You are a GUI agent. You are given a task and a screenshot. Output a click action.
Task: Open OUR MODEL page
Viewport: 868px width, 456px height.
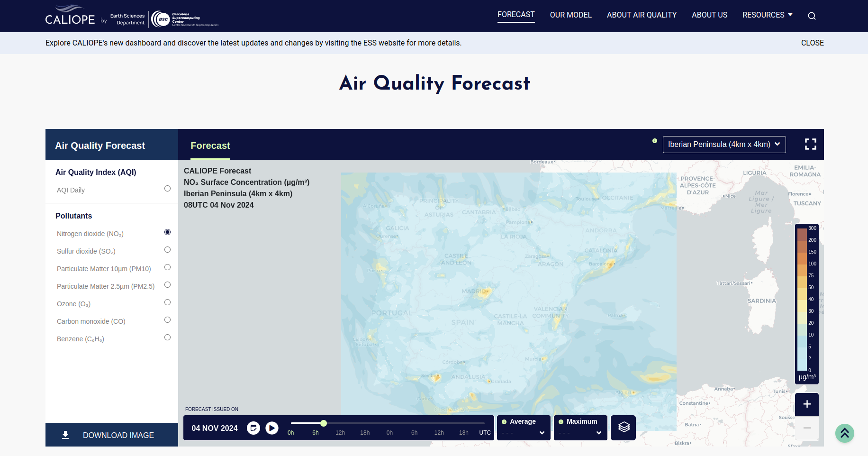570,15
